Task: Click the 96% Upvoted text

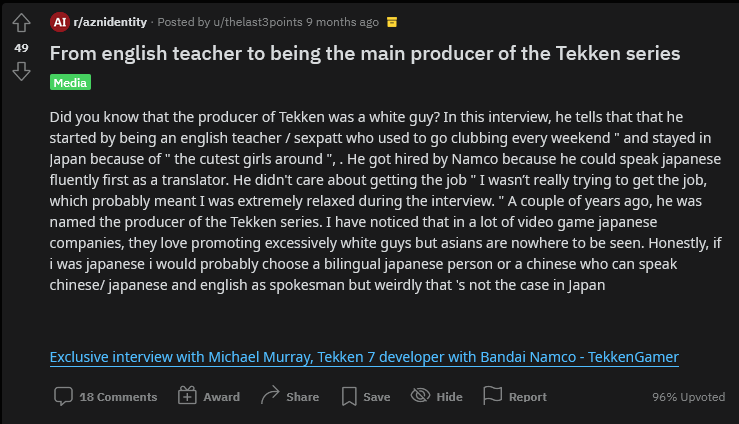Action: click(689, 397)
